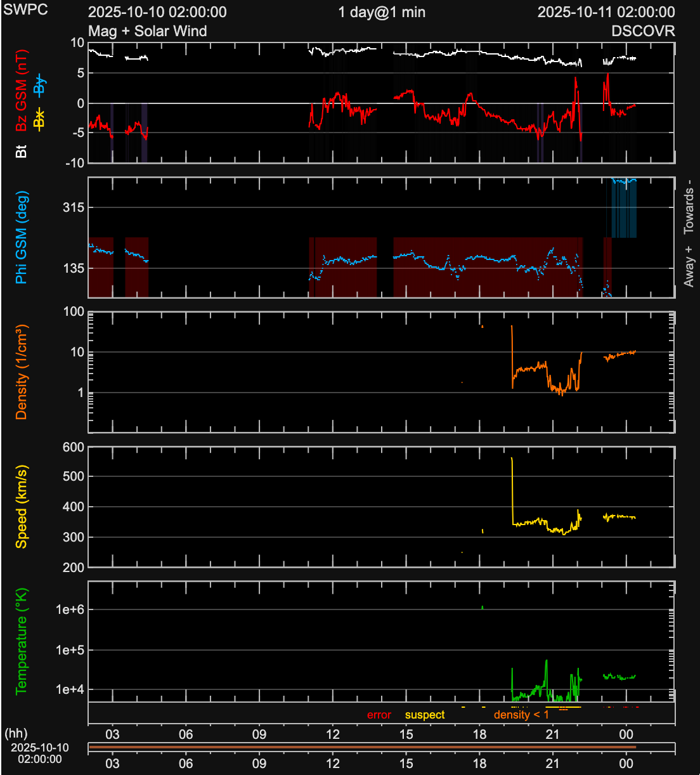Click the end time 2025-10-11 02:00:00 at top

tap(606, 12)
